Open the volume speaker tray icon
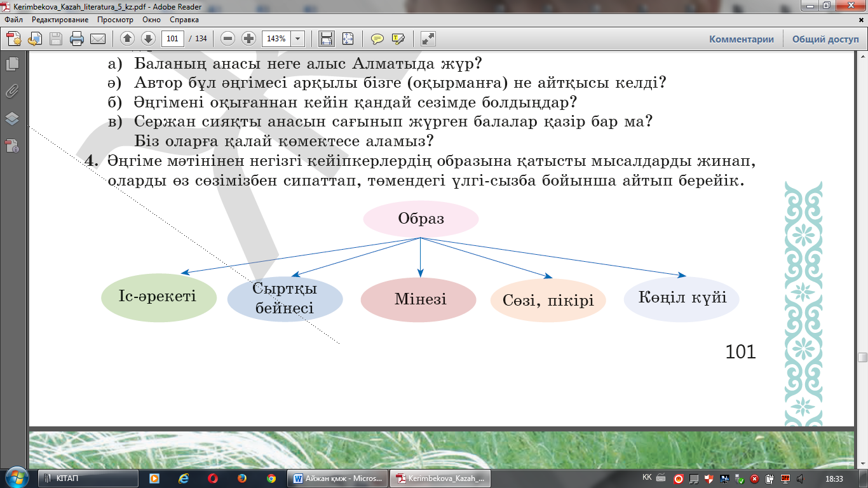 801,478
